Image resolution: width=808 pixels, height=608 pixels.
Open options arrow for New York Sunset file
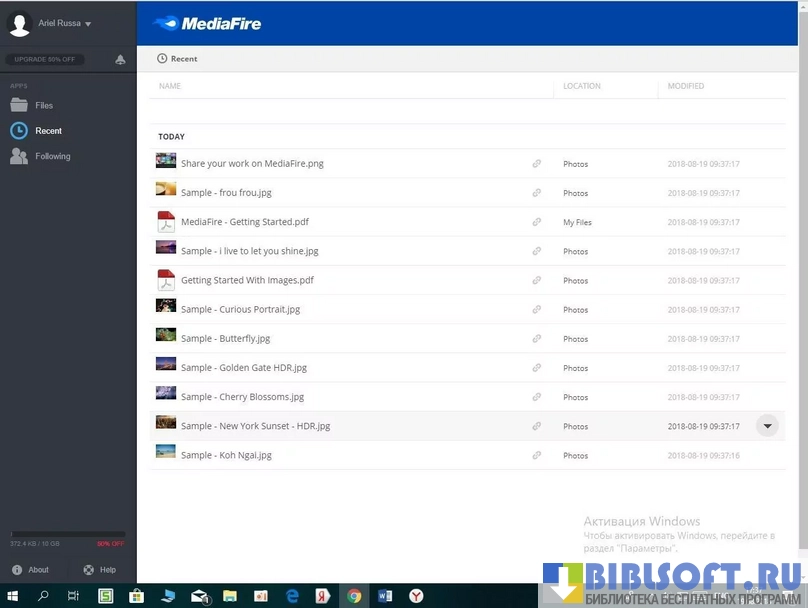(x=767, y=426)
